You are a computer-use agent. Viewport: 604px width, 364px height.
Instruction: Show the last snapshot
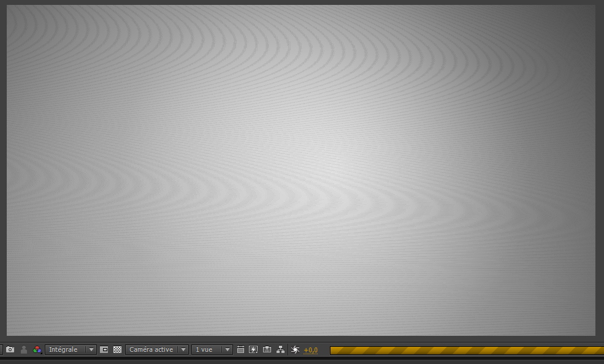(24, 349)
